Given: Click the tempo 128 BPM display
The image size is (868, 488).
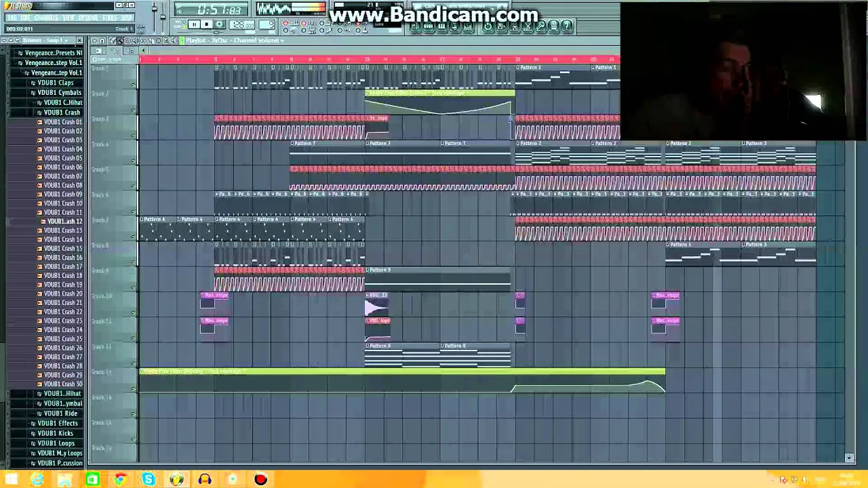Looking at the screenshot, I should coord(241,24).
